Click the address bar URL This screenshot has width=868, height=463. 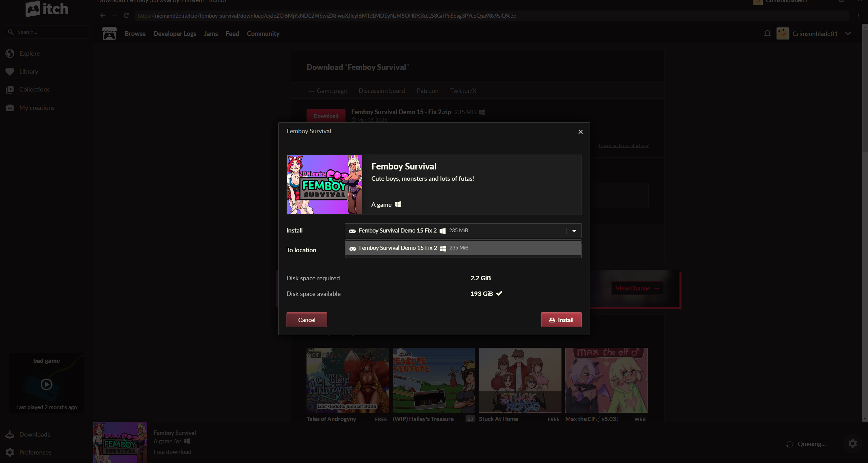(491, 16)
